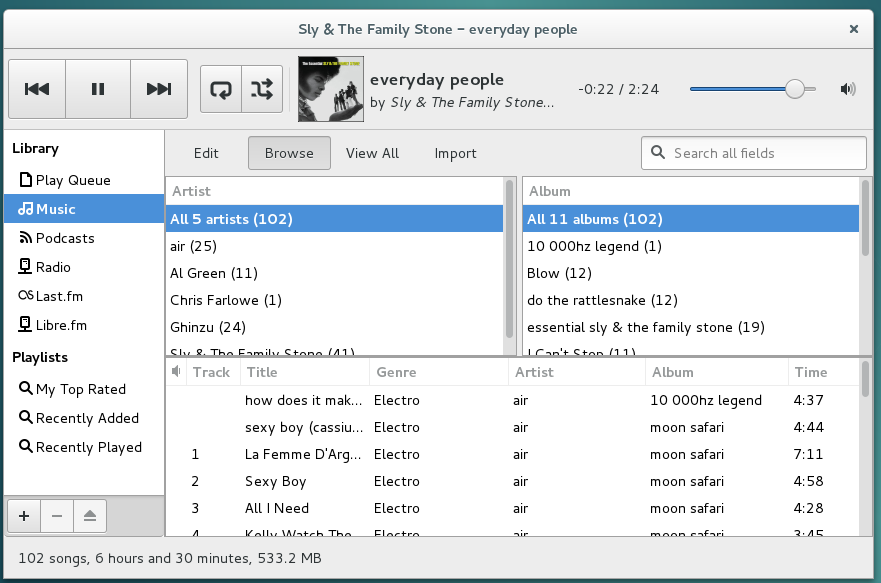This screenshot has width=881, height=583.
Task: Select album essential sly & the family stone
Action: (691, 327)
